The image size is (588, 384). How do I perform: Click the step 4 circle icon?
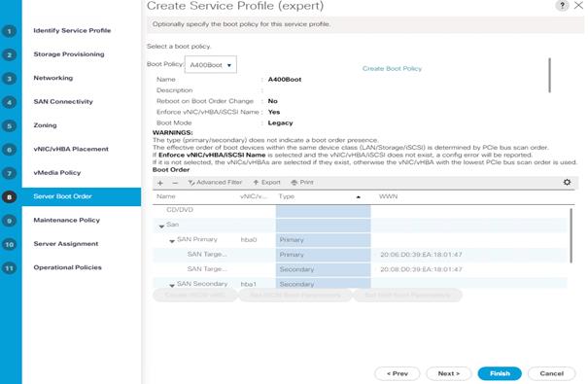click(x=10, y=102)
